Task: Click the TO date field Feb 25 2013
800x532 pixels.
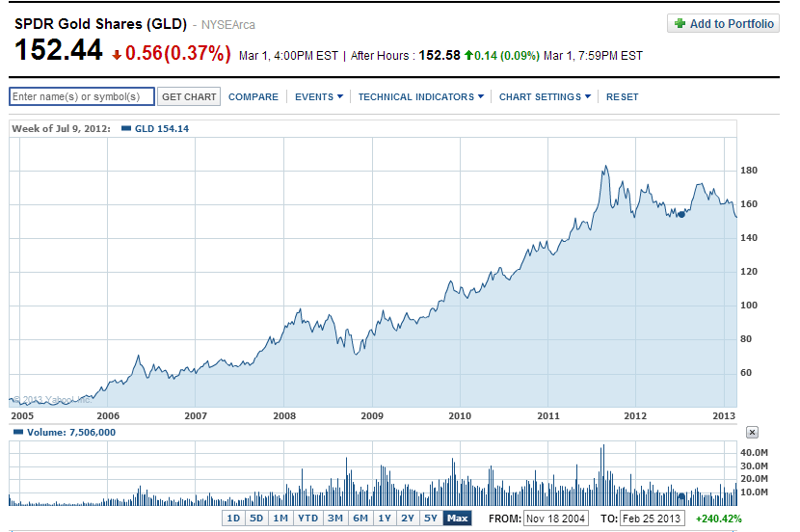Action: [652, 519]
